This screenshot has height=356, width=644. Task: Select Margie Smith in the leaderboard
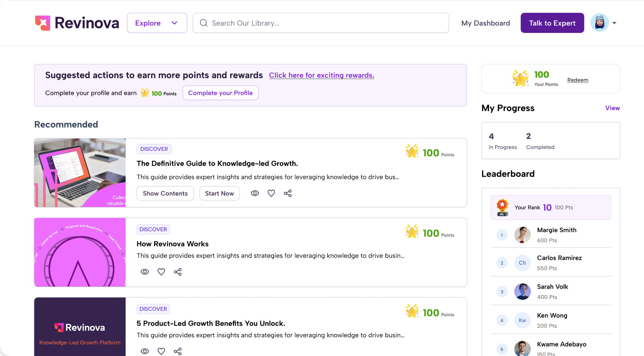[x=551, y=235]
